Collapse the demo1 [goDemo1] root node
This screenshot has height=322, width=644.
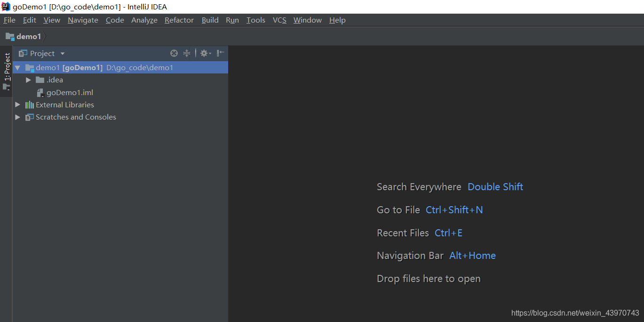pyautogui.click(x=17, y=68)
